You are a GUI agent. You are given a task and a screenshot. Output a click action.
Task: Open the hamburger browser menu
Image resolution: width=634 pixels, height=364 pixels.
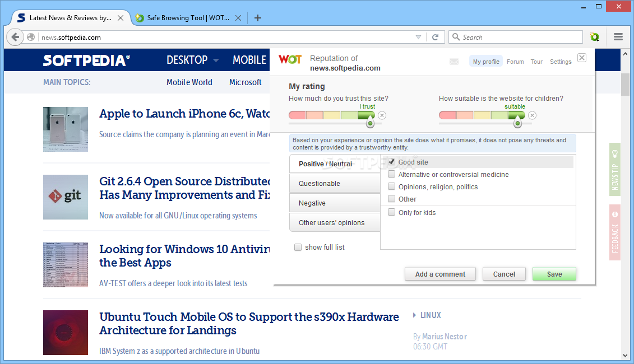click(618, 37)
